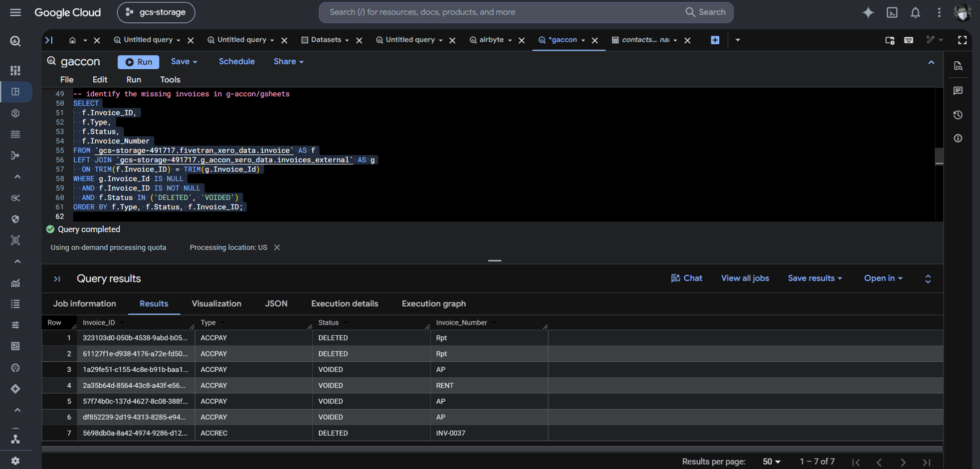
Task: Sort by the Invoice_Number column header
Action: tap(461, 322)
